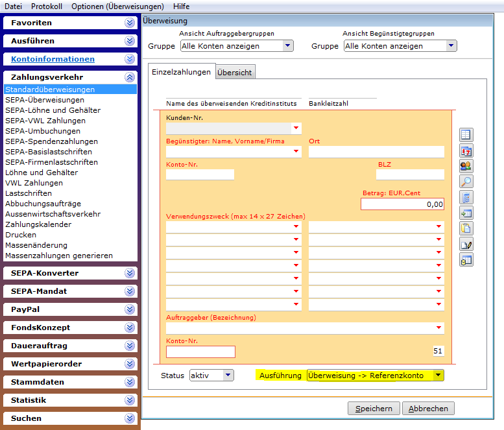Open SEPA-Basislastschriften

coord(49,152)
